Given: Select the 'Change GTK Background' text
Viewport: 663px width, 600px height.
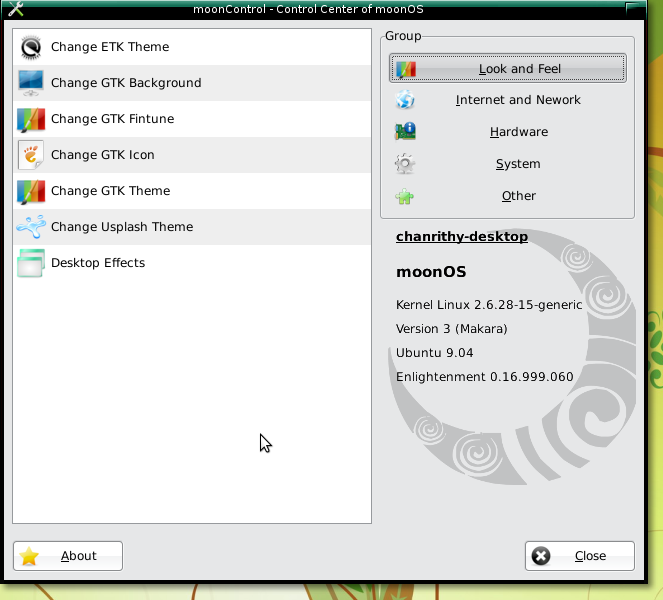Looking at the screenshot, I should 126,83.
